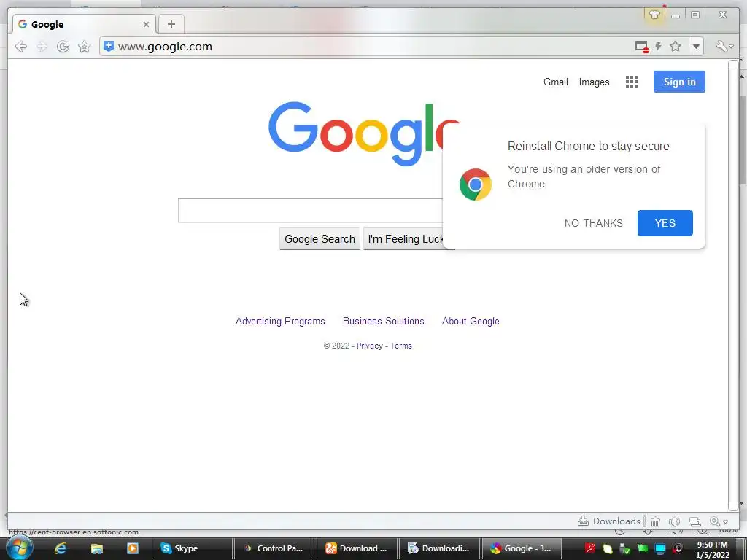Open the clock showing 9:50 PM
This screenshot has width=747, height=560.
(713, 550)
